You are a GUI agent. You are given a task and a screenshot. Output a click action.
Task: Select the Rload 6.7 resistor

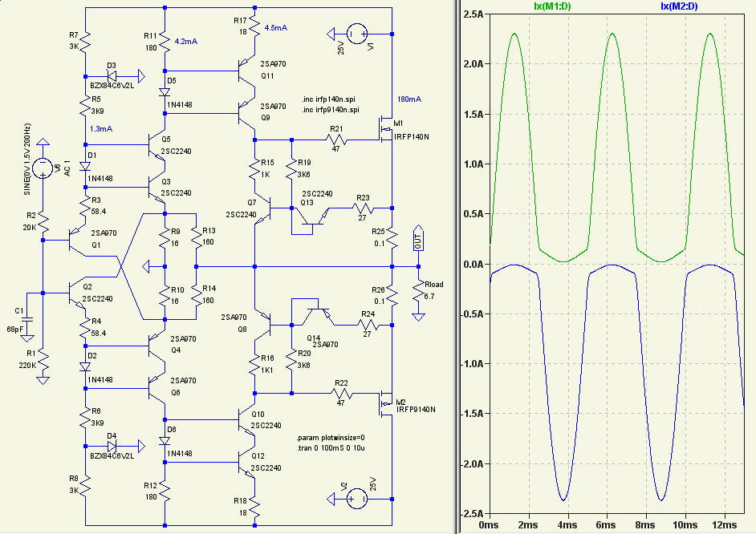tap(418, 291)
